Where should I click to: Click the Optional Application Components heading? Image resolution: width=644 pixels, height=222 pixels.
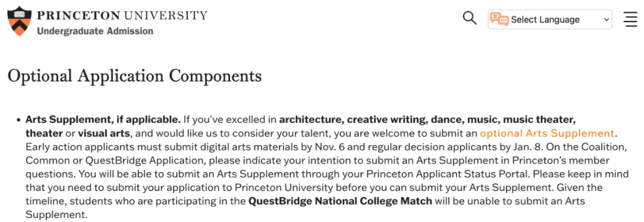135,76
